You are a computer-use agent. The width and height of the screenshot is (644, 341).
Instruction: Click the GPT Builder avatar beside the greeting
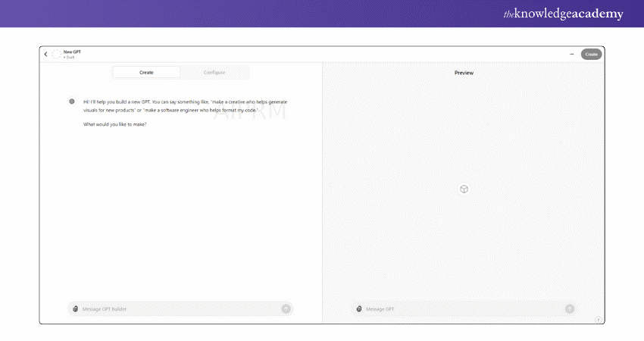(x=71, y=101)
